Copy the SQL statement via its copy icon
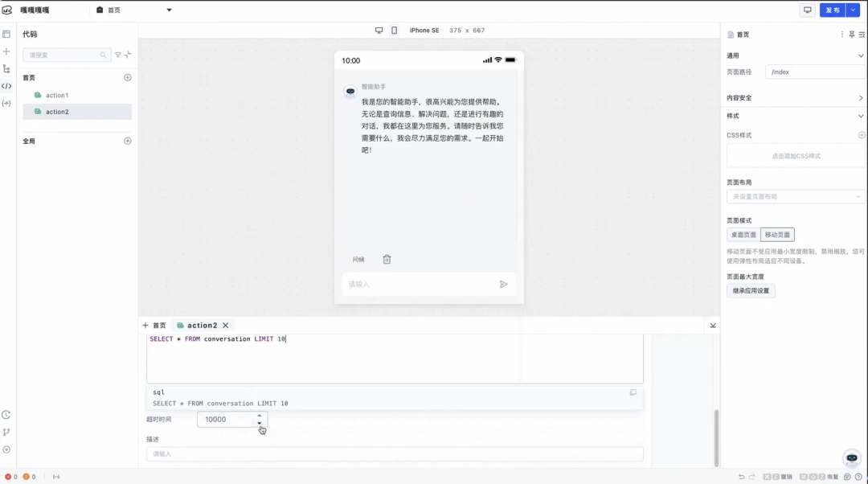868x484 pixels. pos(633,392)
